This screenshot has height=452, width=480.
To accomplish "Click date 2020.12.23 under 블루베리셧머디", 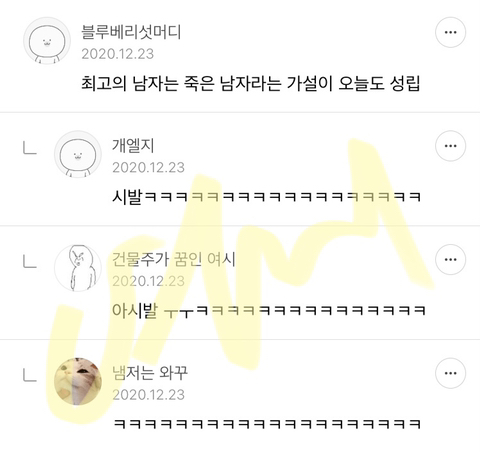I will tap(118, 54).
